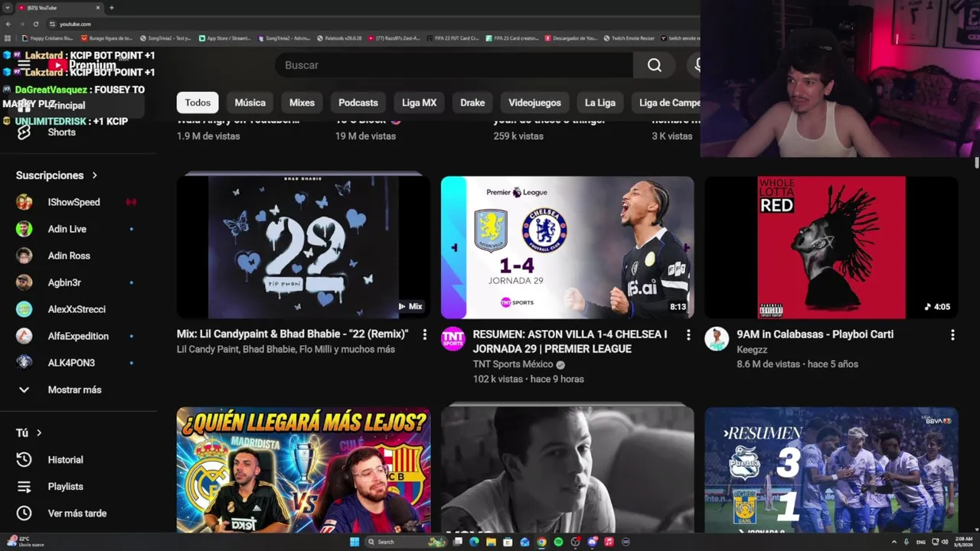Click the page vertical scrollbar
Viewport: 980px width, 551px height.
click(977, 162)
